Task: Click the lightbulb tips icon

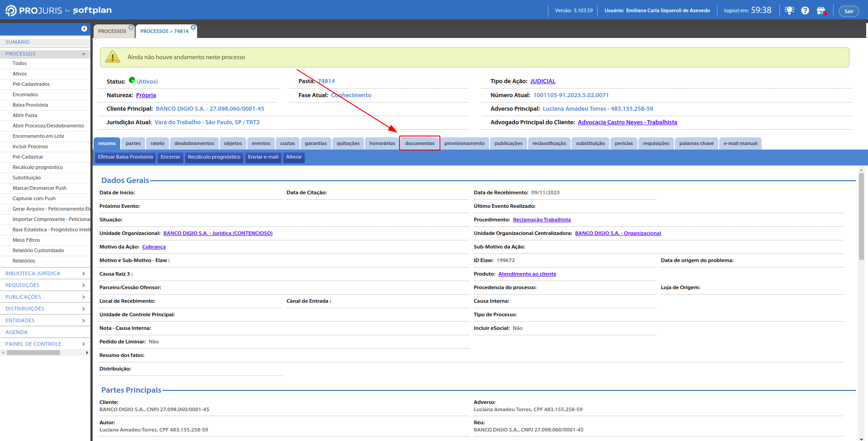Action: 789,10
